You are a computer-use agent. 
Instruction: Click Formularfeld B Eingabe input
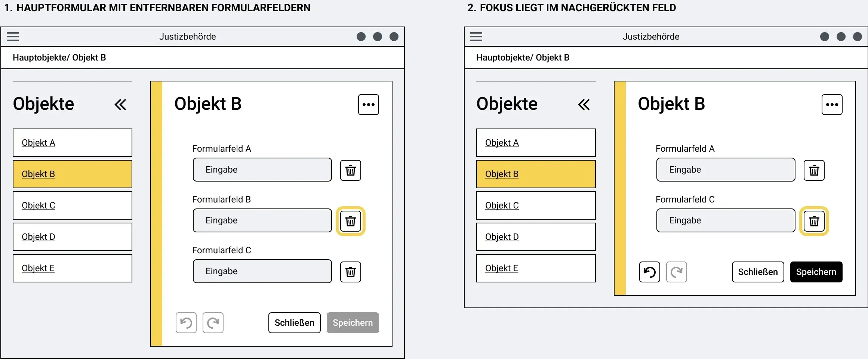(262, 220)
